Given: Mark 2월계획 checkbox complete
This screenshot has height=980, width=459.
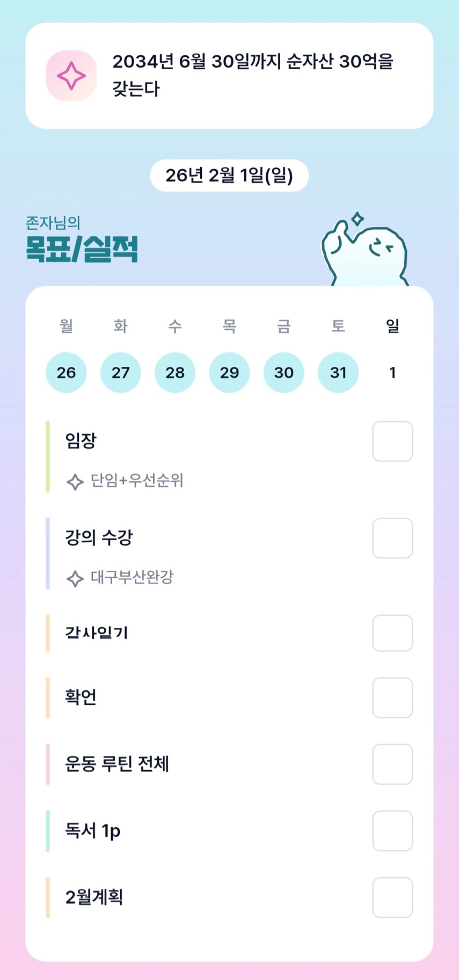Looking at the screenshot, I should (392, 897).
